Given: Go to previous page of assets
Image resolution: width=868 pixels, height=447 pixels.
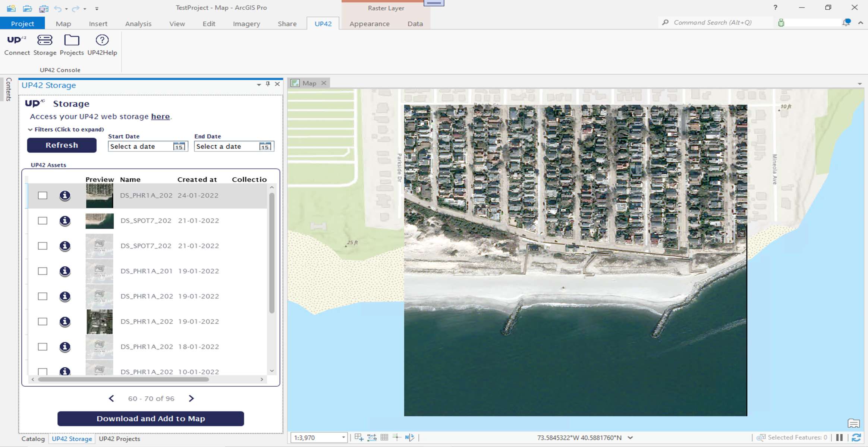Looking at the screenshot, I should coord(111,399).
